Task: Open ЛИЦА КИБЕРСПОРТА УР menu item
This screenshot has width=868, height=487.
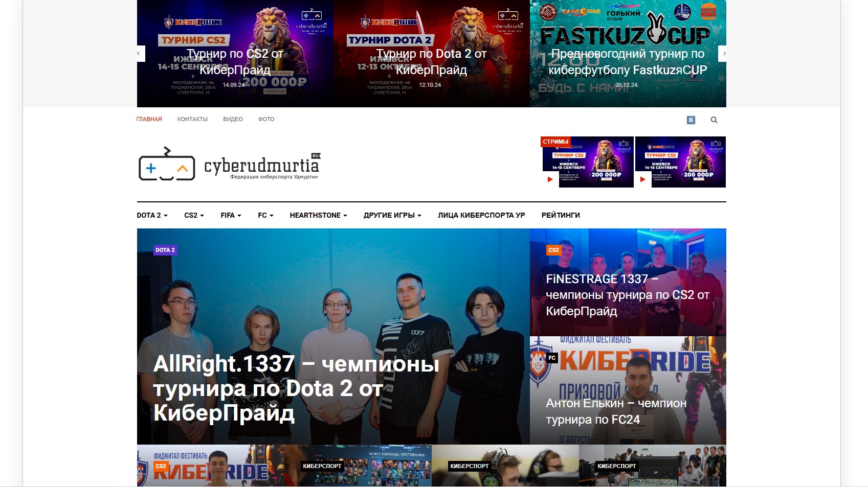Action: 481,215
